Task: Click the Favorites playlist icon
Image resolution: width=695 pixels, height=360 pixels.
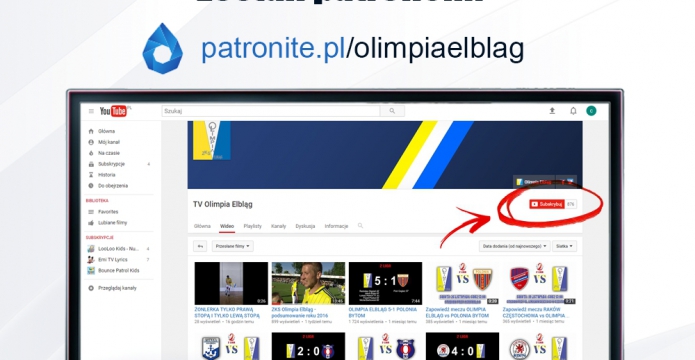Action: pyautogui.click(x=91, y=212)
